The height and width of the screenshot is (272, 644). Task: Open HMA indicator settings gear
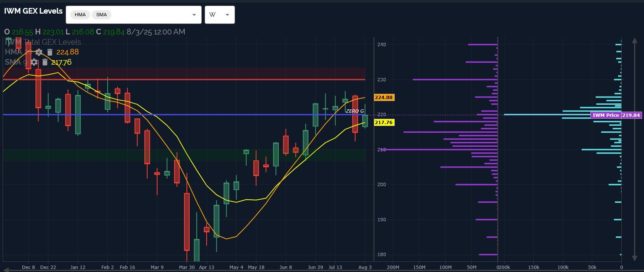point(39,52)
